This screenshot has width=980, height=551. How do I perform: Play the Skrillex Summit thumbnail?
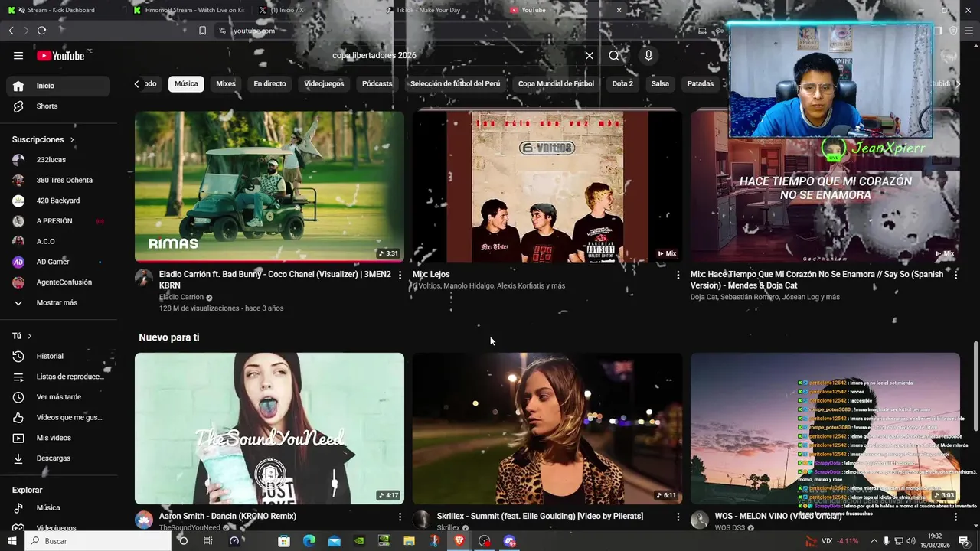point(547,429)
